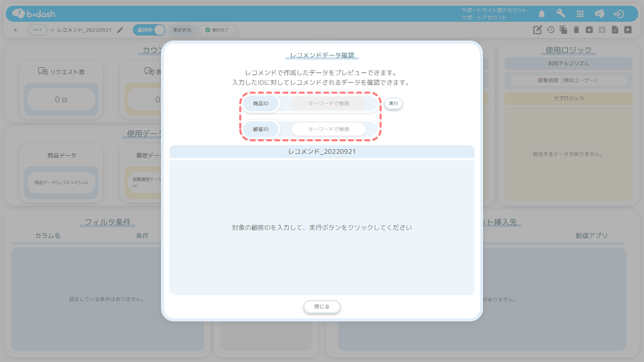Click the brain assistant icon
The width and height of the screenshot is (644, 362).
(599, 14)
